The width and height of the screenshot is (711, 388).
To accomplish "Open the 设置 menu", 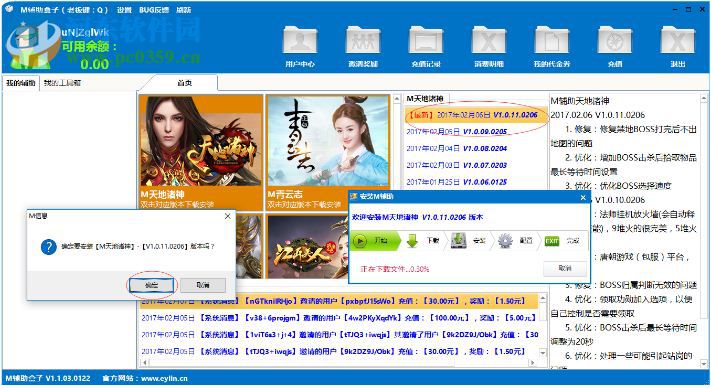I will coord(124,10).
